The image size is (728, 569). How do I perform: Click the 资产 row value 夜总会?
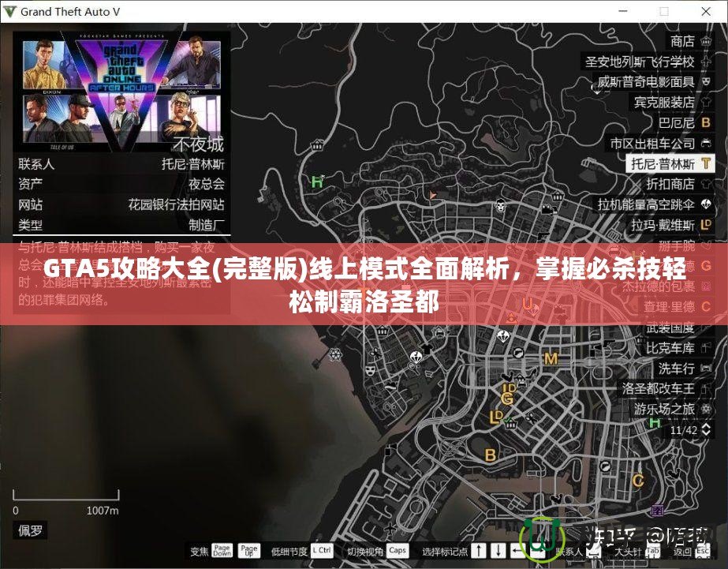[206, 185]
